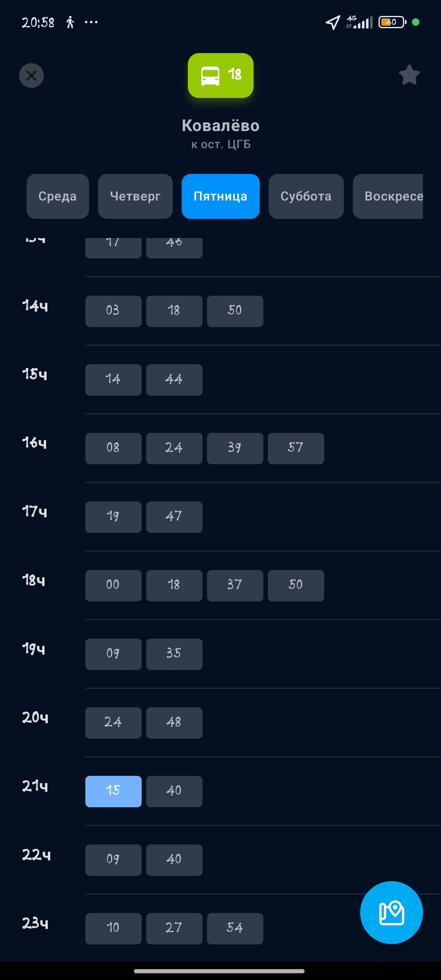Select the 23:54 departure time

click(x=235, y=929)
